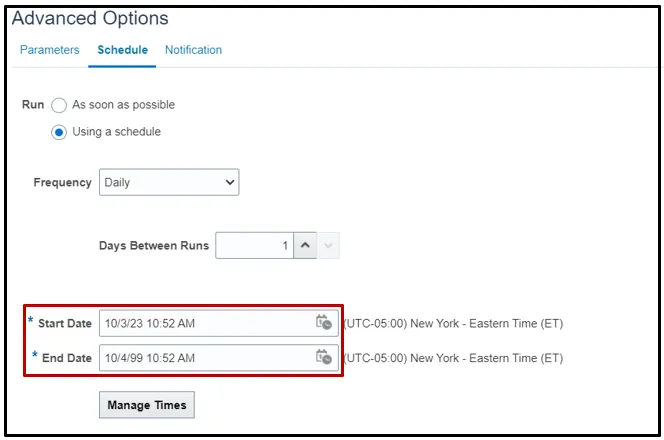Screen dimensions: 664x440
Task: Choose the Using a schedule radio button
Action: point(59,132)
